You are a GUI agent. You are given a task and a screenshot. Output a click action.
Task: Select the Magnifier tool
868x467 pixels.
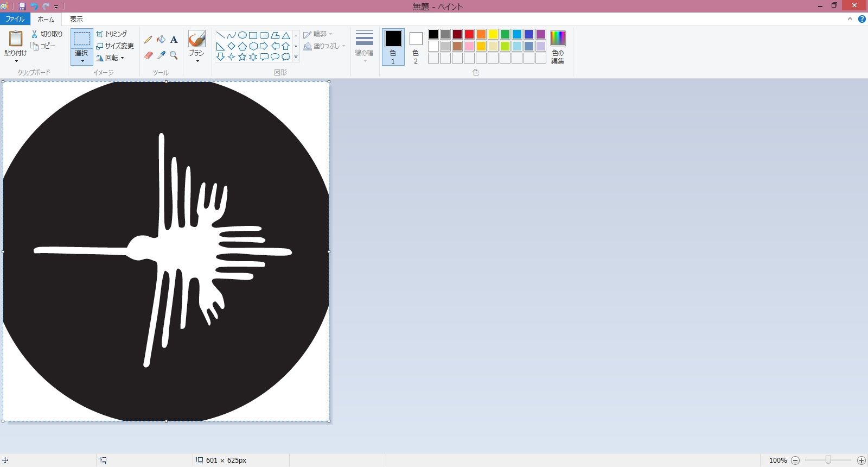click(x=174, y=55)
